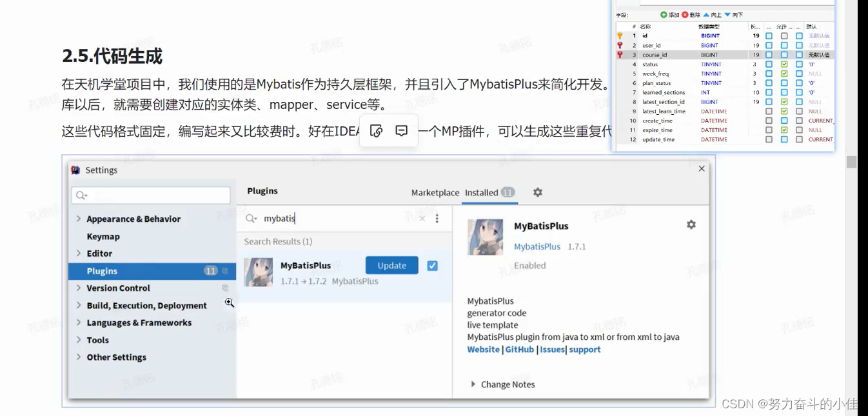
Task: Uncheck 允许 NULL for latest_learn_time row
Action: coord(784,111)
